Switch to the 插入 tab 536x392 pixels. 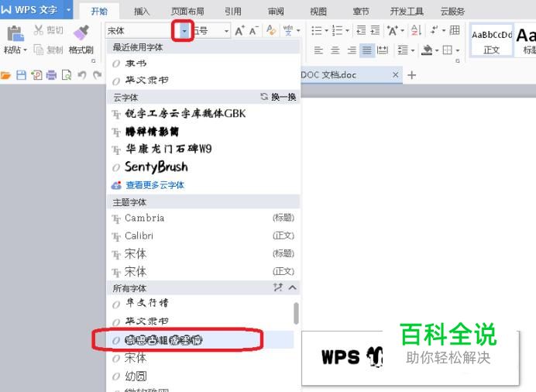142,12
